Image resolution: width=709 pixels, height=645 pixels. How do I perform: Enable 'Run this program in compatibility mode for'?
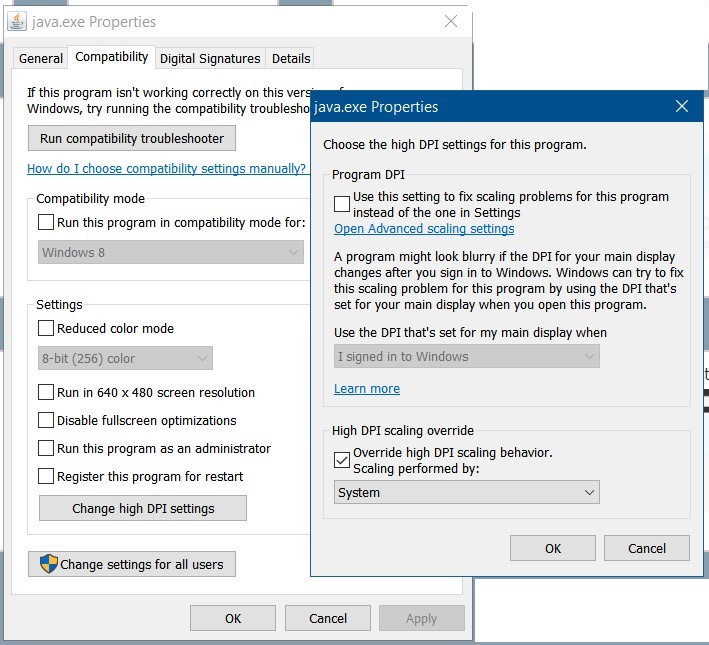coord(46,222)
